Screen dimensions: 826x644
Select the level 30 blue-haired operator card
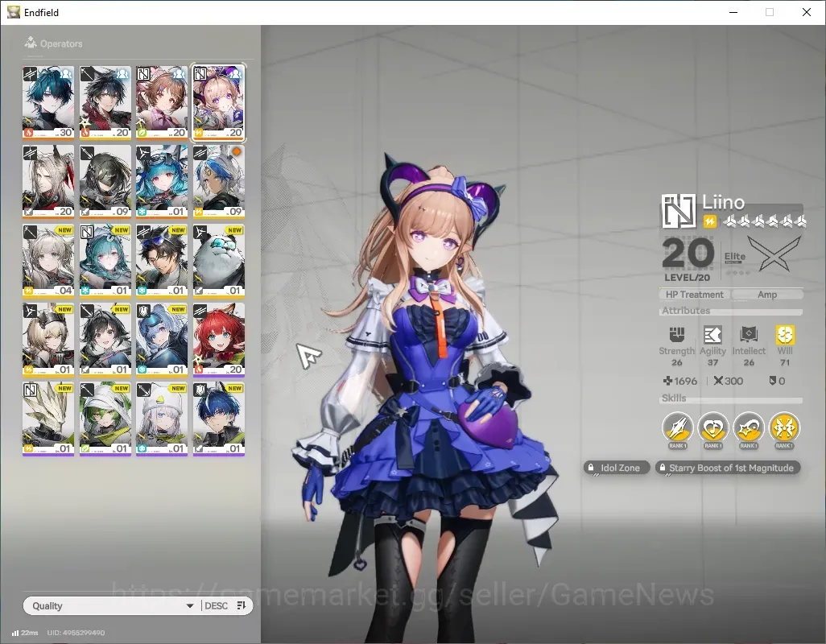tap(48, 103)
